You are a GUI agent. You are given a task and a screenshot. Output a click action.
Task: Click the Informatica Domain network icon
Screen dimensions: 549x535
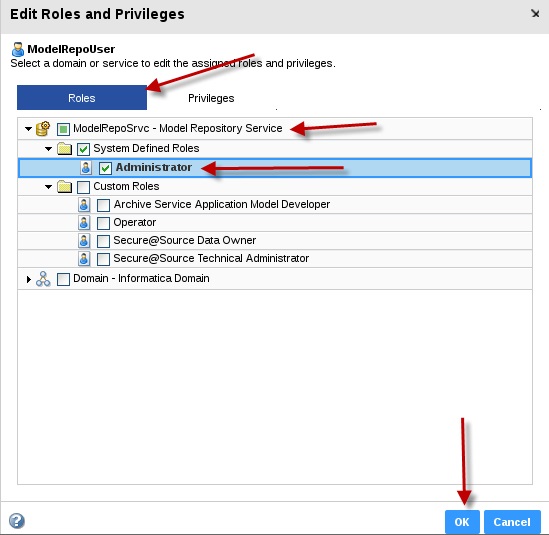click(43, 279)
